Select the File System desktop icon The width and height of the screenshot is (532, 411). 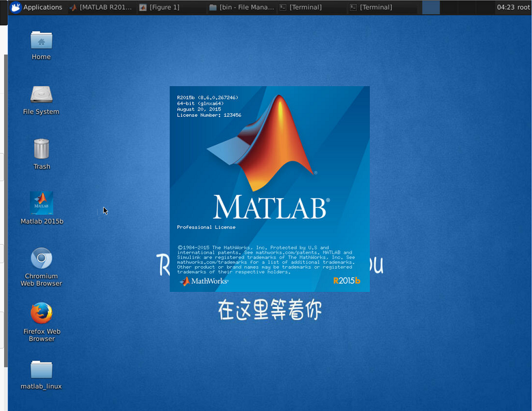41,100
